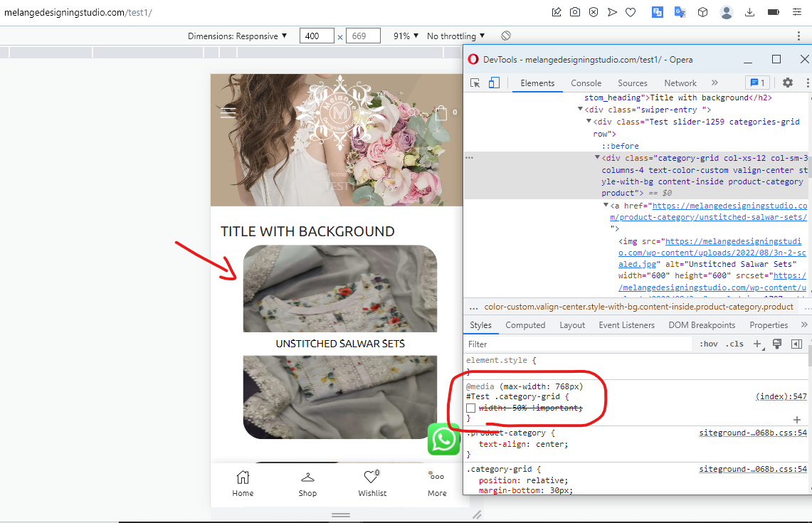Open the DOM Breakpoints tab
The height and width of the screenshot is (523, 812).
[702, 324]
